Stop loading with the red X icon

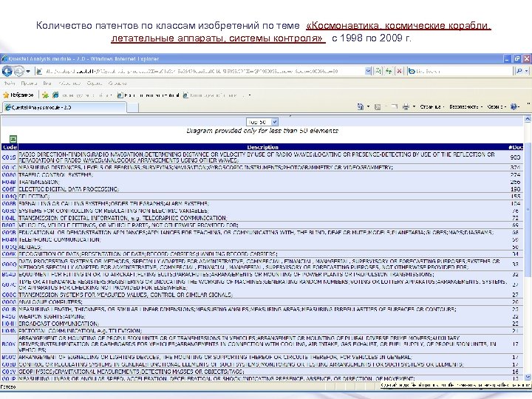399,71
